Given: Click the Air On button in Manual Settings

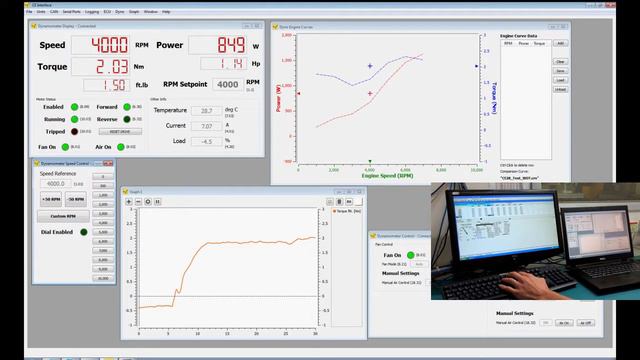Looking at the screenshot, I should tap(564, 323).
